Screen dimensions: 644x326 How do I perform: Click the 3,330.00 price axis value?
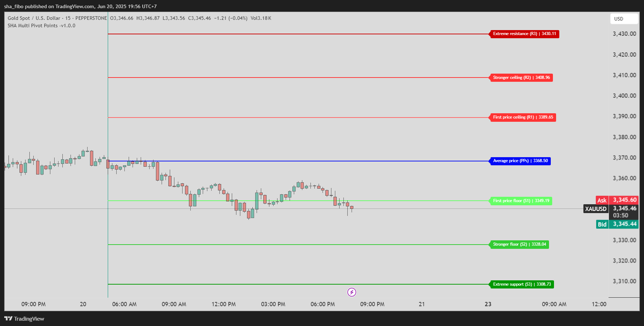click(x=625, y=240)
